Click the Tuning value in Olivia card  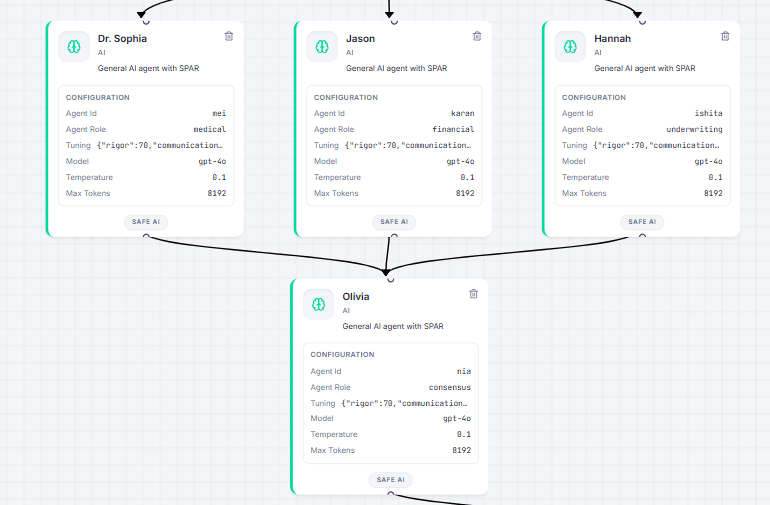tap(405, 403)
